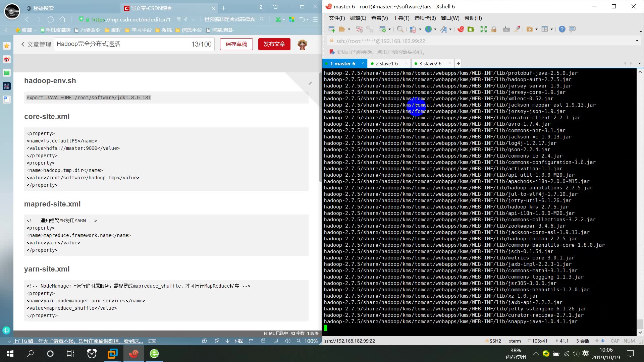The height and width of the screenshot is (362, 644).
Task: Click the Lock screen padlock icon
Action: pyautogui.click(x=493, y=29)
